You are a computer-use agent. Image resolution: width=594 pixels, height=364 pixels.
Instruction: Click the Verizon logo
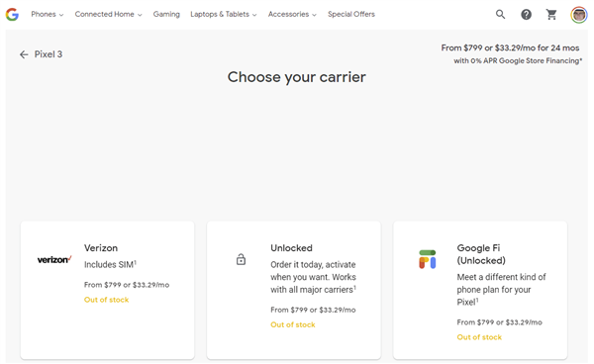pyautogui.click(x=54, y=259)
